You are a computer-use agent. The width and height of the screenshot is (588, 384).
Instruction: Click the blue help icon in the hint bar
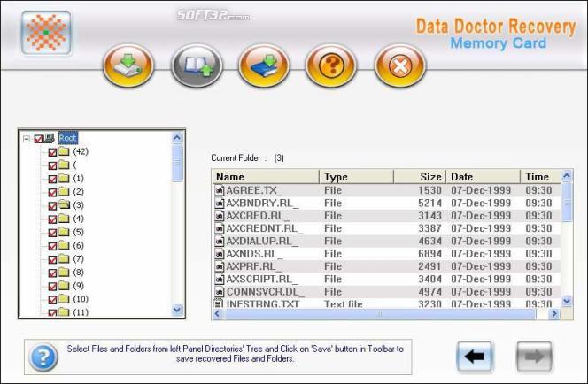click(x=43, y=357)
